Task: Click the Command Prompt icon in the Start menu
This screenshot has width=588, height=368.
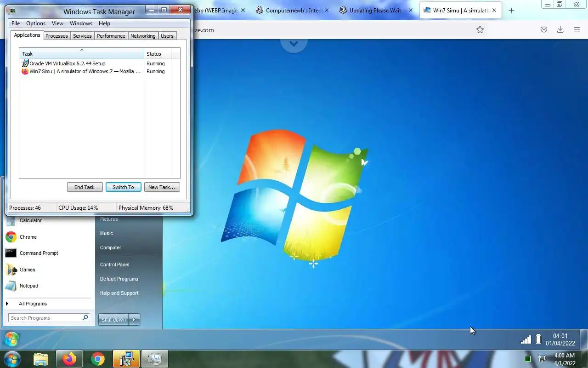Action: (11, 253)
